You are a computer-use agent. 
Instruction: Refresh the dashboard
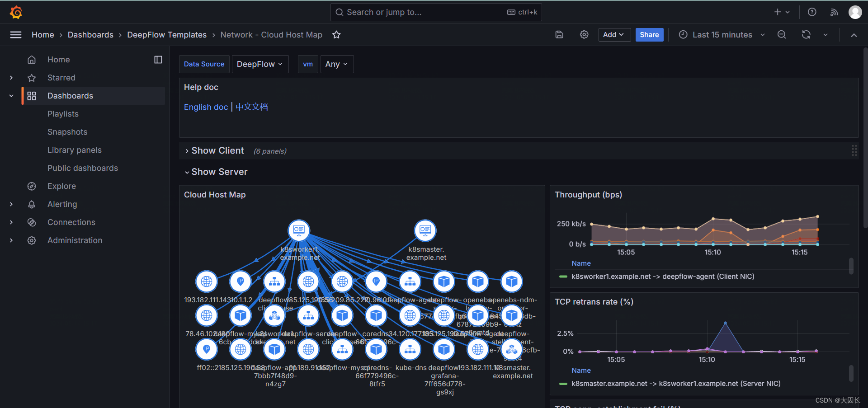tap(806, 35)
